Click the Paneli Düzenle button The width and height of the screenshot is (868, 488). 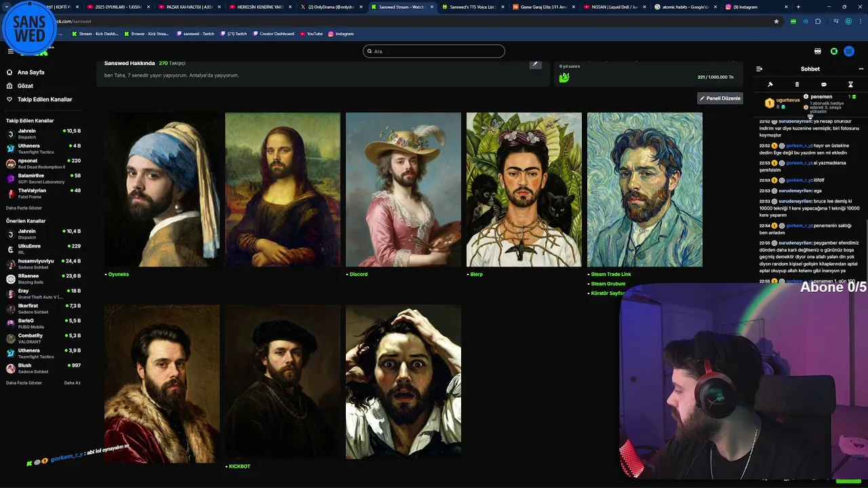(x=720, y=98)
